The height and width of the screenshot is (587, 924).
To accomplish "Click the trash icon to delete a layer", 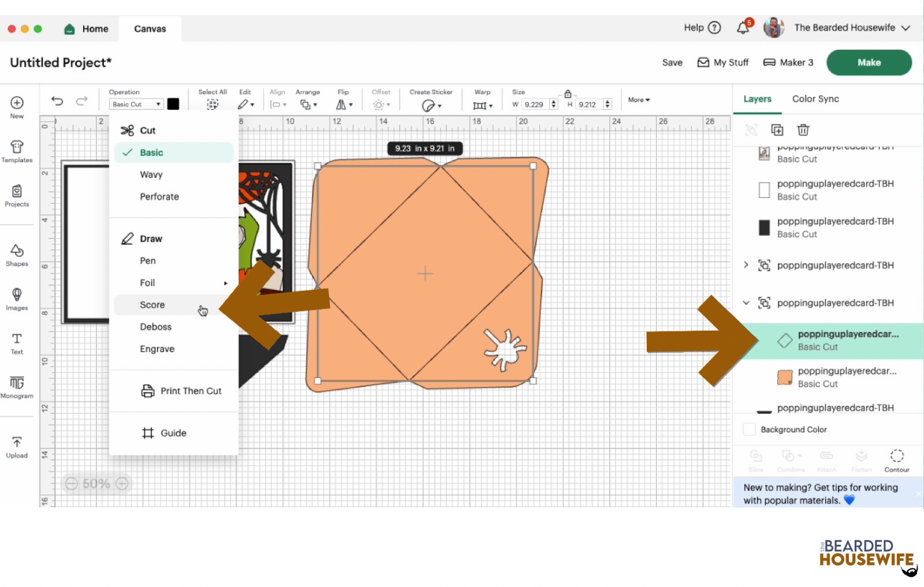I will tap(803, 130).
